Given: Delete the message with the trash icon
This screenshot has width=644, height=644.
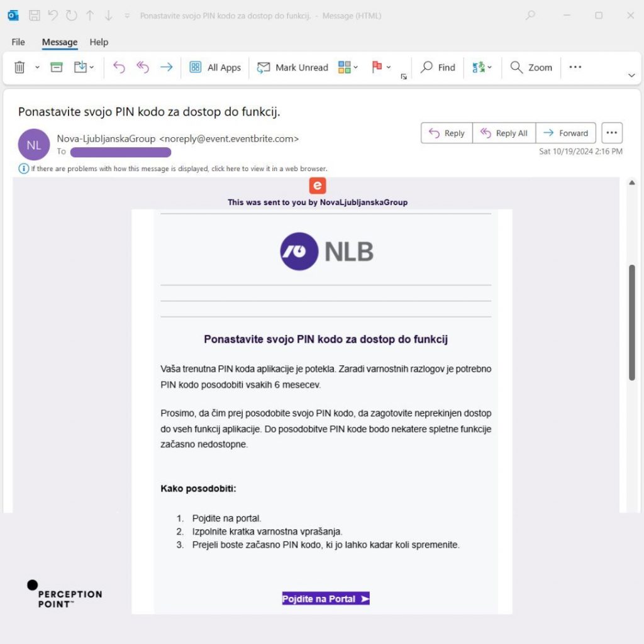Looking at the screenshot, I should (x=19, y=67).
